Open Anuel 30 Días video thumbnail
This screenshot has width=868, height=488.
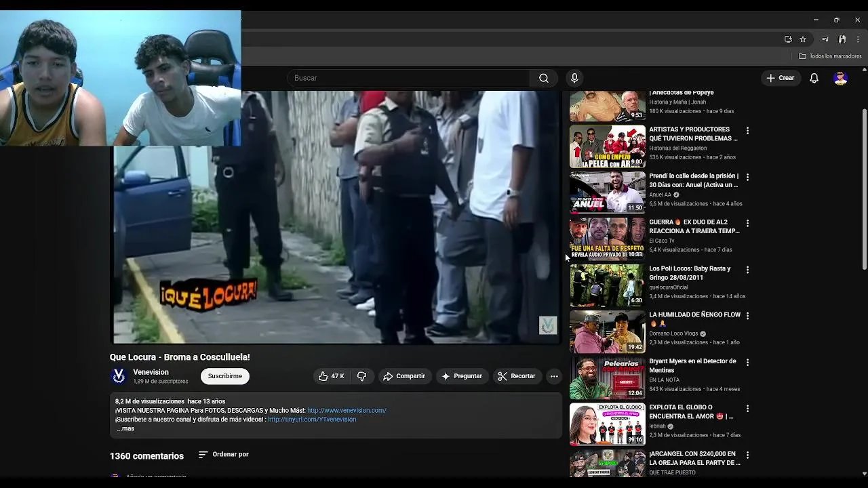click(608, 192)
